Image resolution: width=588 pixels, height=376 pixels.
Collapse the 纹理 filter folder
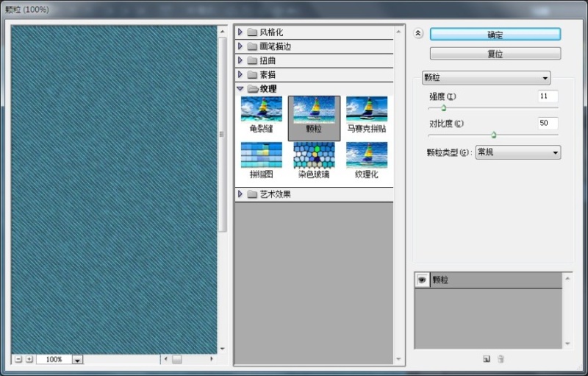[x=240, y=89]
